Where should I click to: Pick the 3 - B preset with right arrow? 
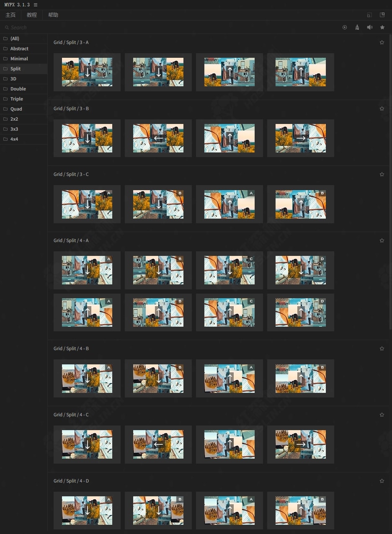coord(301,138)
